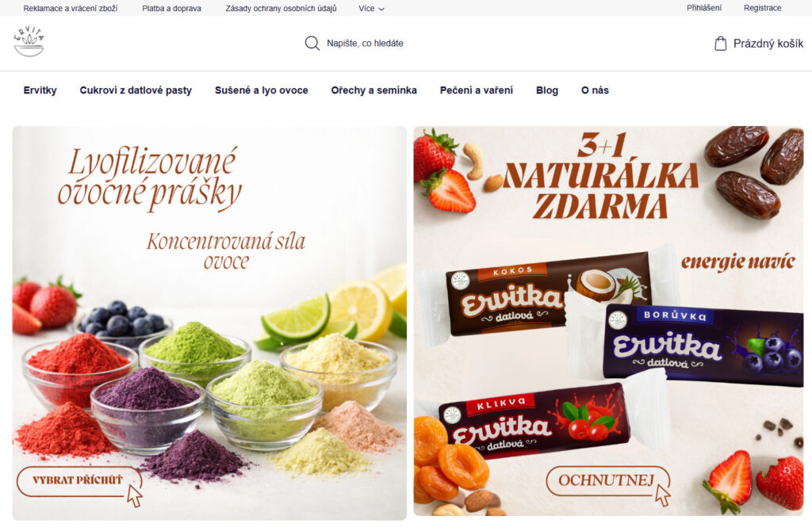Click the VYBRAT PŘÍCHUŤ banner button
This screenshot has width=812, height=531.
[79, 481]
